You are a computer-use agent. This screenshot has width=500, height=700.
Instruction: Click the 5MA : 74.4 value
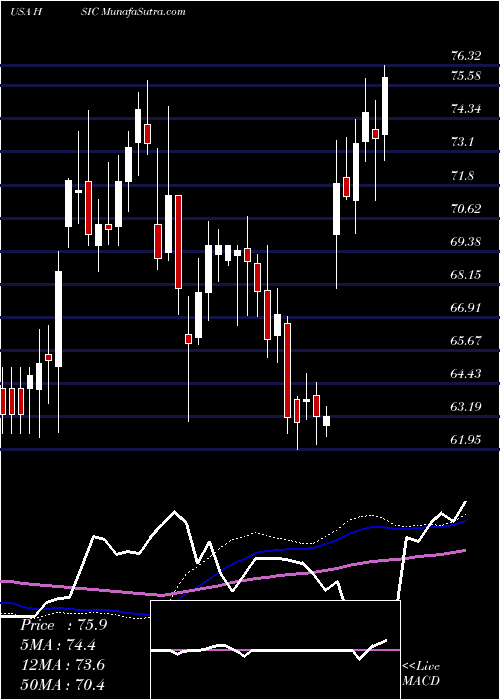[x=58, y=645]
